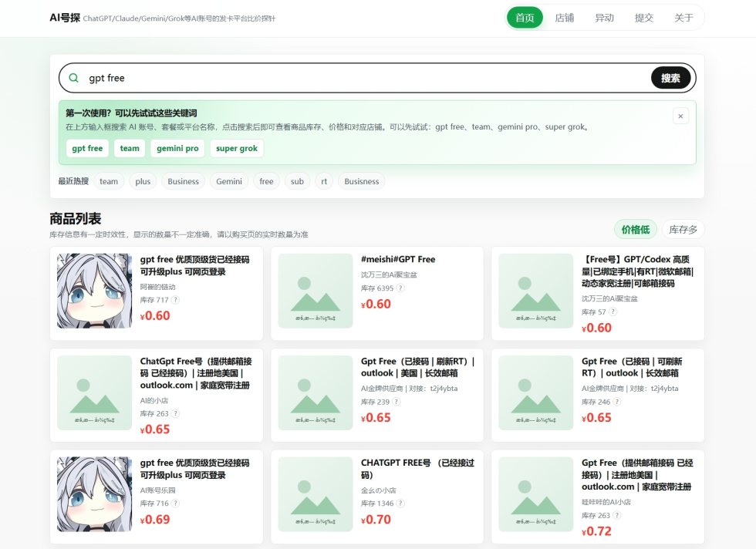The image size is (756, 549).
Task: Click shop name 金幺の小店
Action: [379, 490]
